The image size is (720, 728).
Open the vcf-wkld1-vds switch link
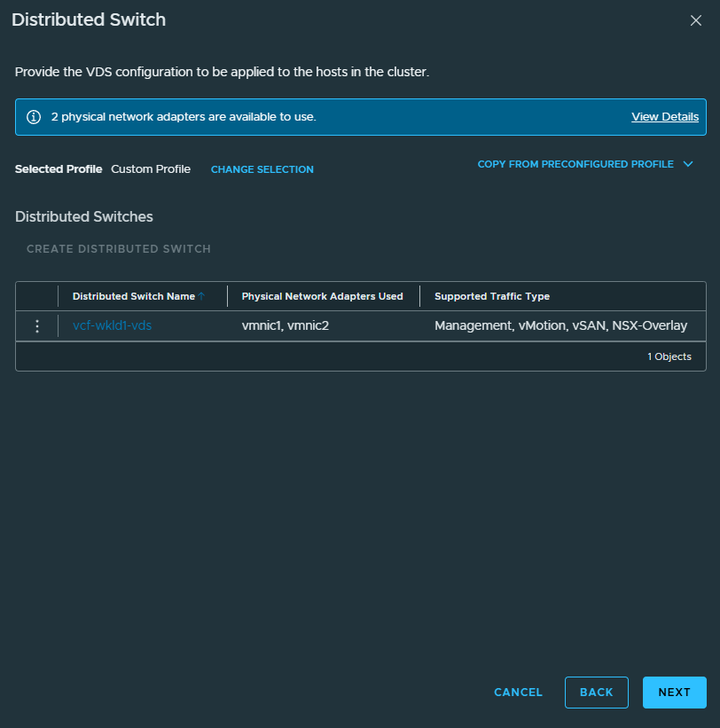point(113,325)
